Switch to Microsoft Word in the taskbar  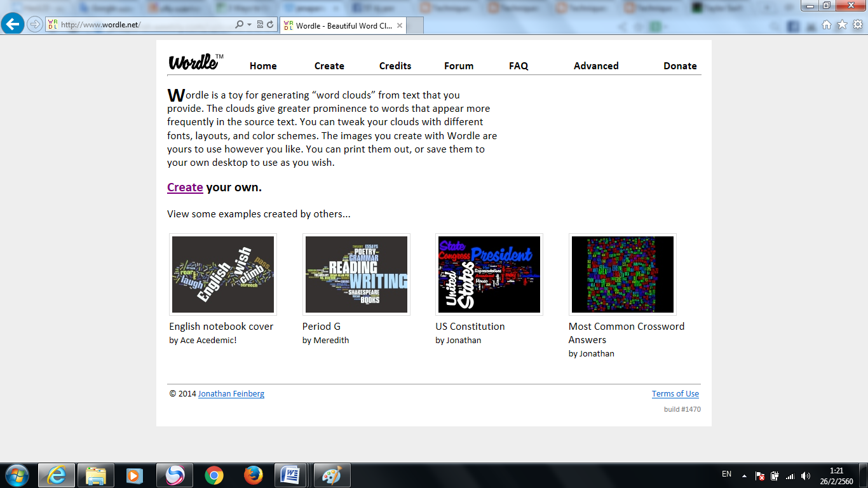click(291, 475)
